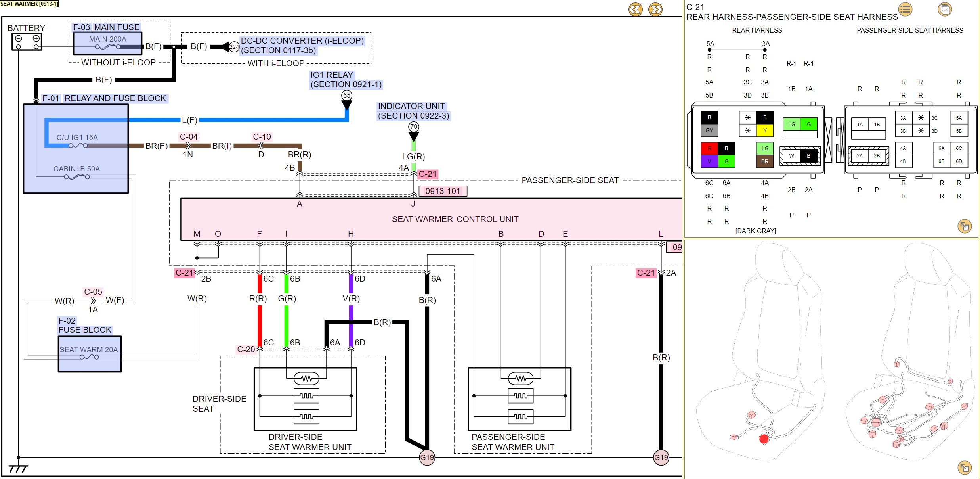Open the C-04 connector label
The image size is (980, 479).
point(189,137)
